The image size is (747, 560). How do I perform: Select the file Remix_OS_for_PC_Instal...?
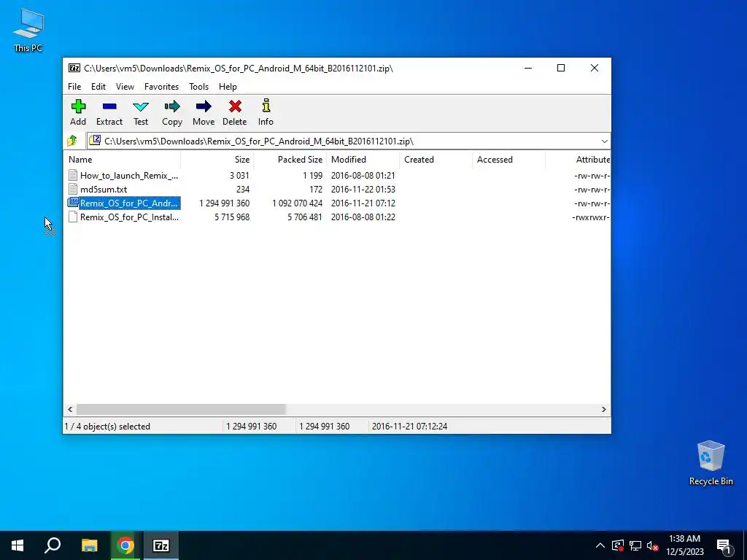click(129, 217)
